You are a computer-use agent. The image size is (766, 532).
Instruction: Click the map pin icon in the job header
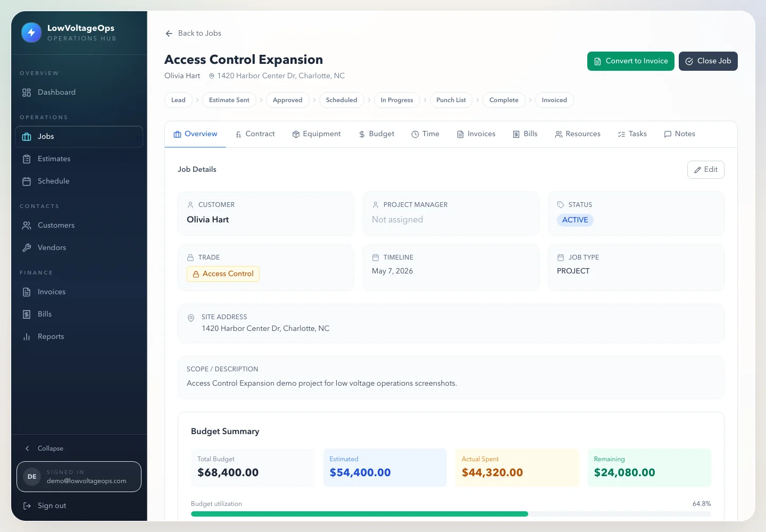tap(212, 76)
